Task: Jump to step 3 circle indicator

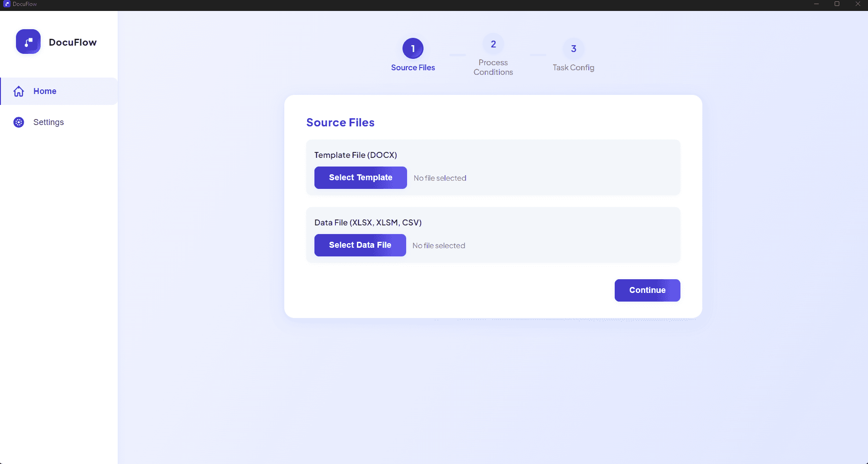Action: 573,49
